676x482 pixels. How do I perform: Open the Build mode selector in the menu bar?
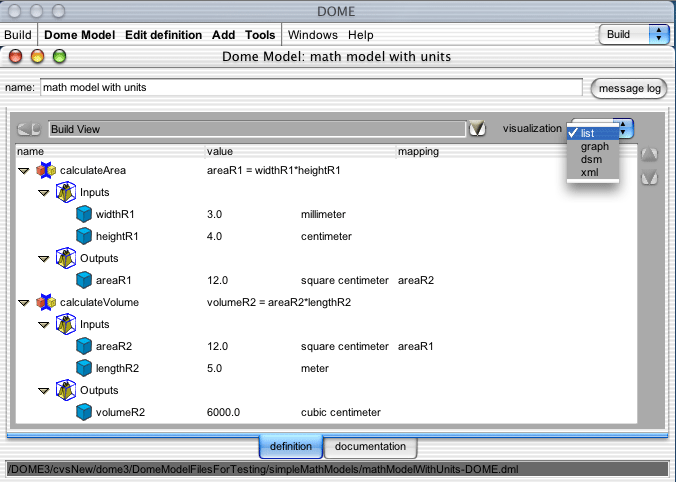[634, 34]
